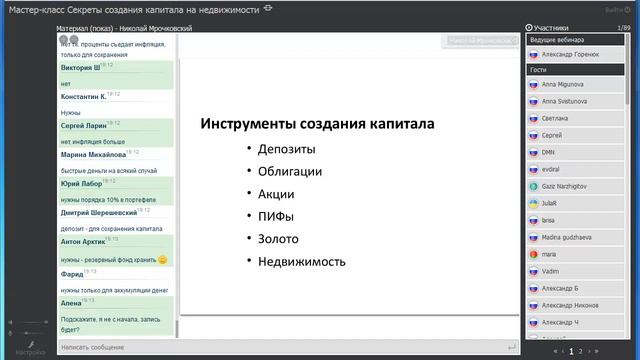This screenshot has width=640, height=360.
Task: Click the participants list scrollbar
Action: 628,69
